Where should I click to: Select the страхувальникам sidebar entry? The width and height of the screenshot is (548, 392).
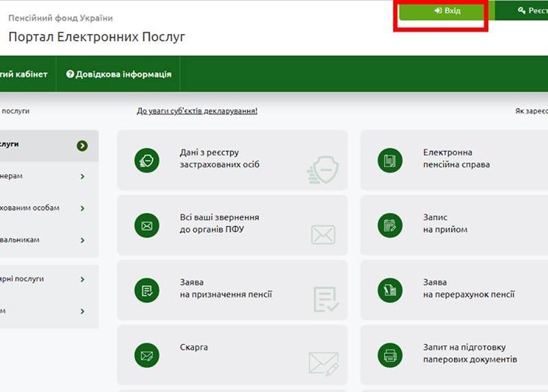[x=49, y=240]
